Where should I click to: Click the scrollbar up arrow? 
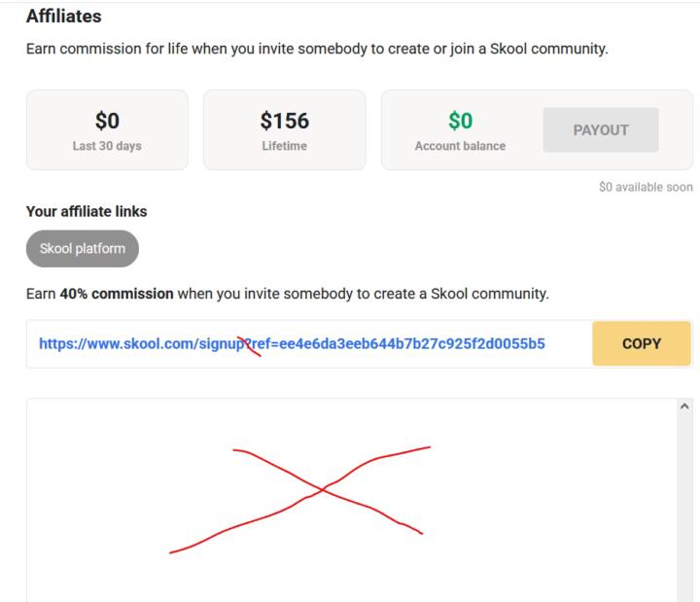point(684,405)
